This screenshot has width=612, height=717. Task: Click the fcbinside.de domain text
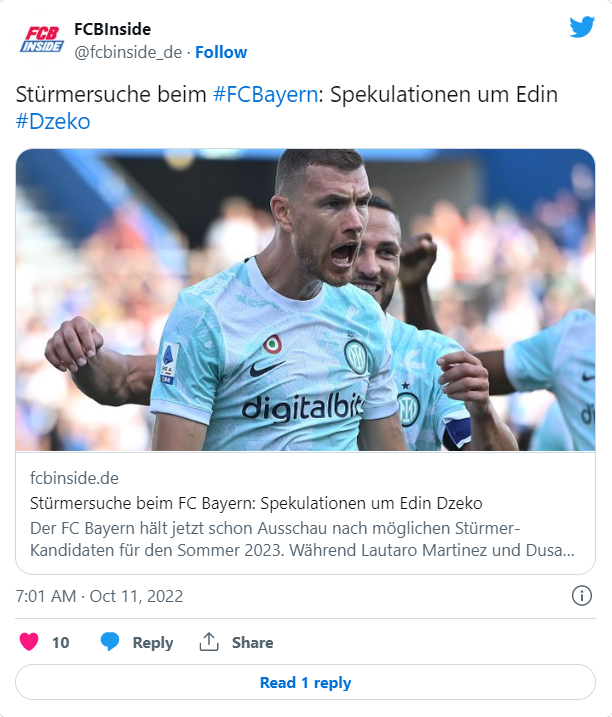click(74, 478)
